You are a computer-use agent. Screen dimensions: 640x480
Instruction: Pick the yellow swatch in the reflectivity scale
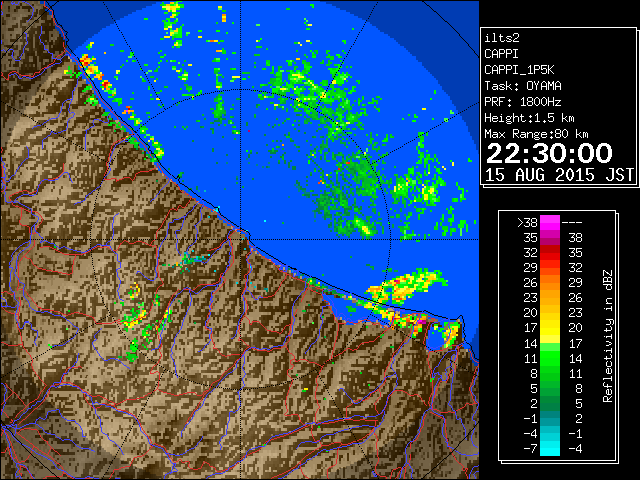tap(550, 328)
